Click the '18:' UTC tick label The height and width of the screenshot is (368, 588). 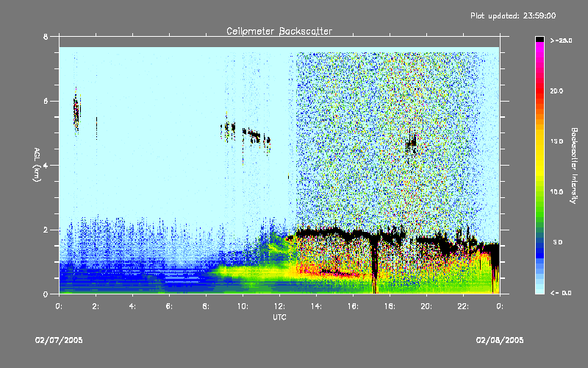tap(390, 306)
